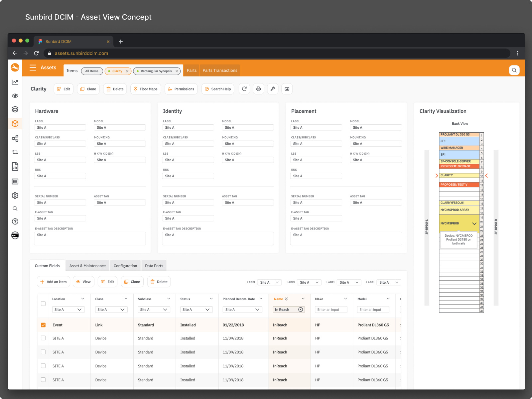Select the reports document icon in the sidebar

coord(15,167)
